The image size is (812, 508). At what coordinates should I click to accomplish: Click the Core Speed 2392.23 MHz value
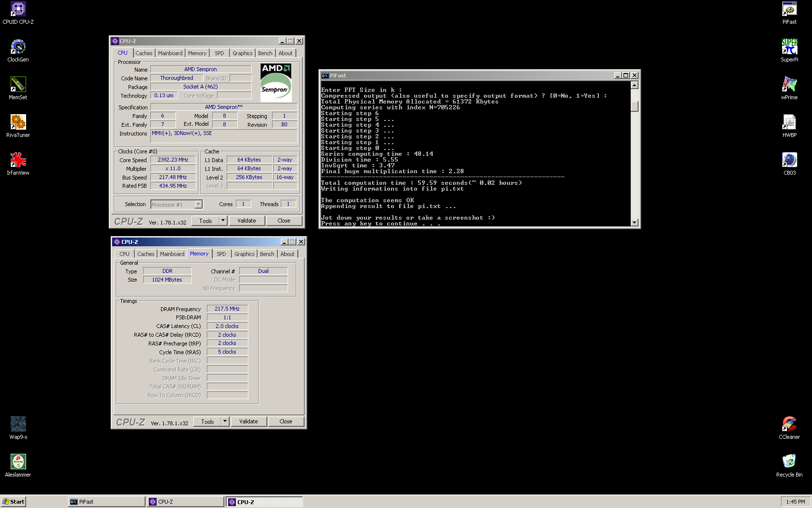pyautogui.click(x=173, y=160)
